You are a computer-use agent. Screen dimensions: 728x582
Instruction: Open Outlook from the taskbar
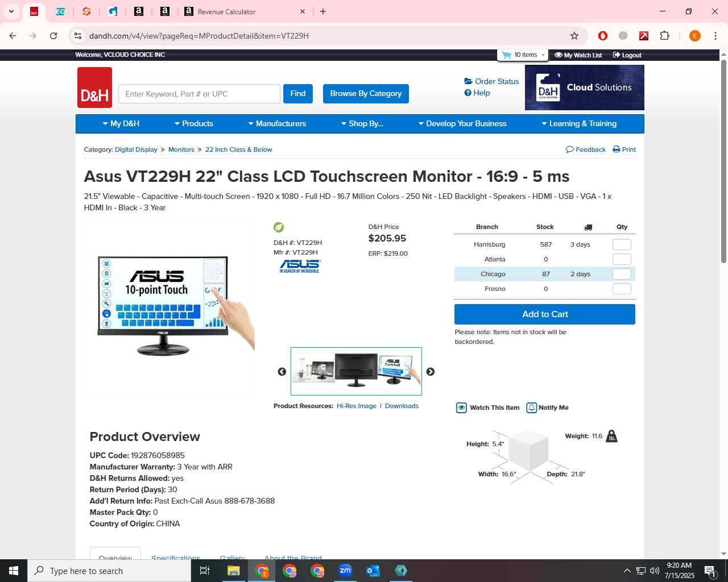[x=373, y=571]
